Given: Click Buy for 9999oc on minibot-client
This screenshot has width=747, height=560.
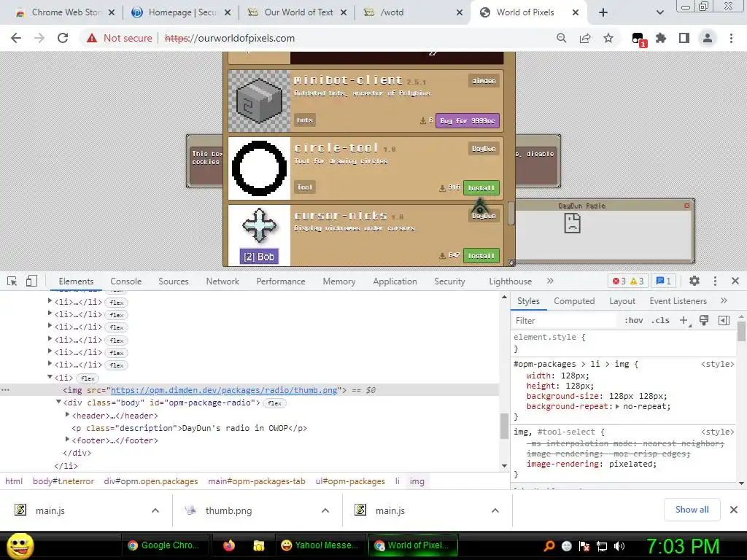Looking at the screenshot, I should pos(468,120).
